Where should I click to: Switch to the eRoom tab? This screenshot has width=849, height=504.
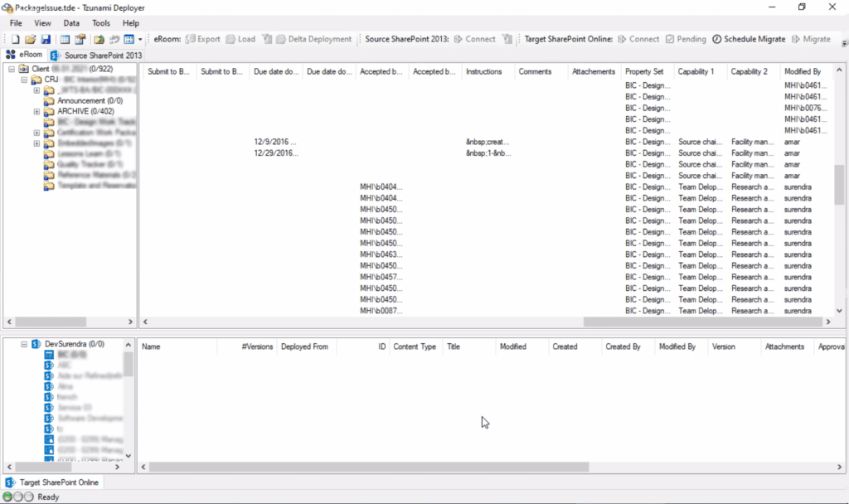click(24, 55)
